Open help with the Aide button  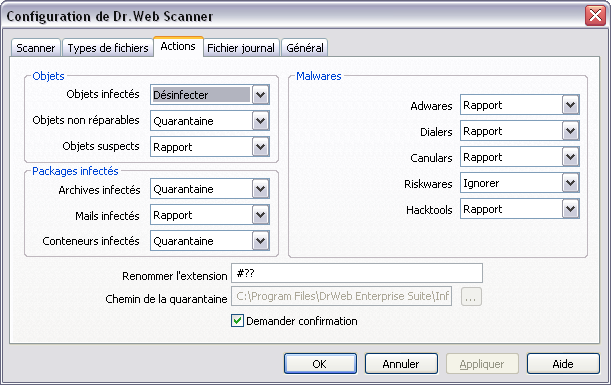563,364
